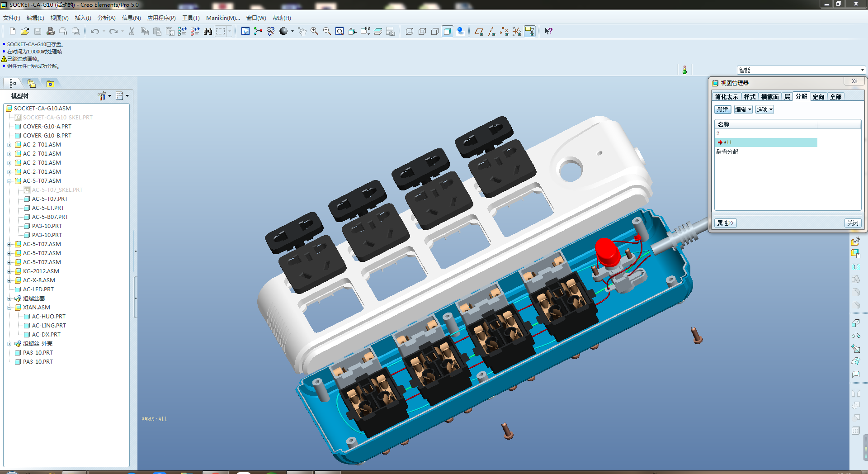
Task: Click the Assemble component icon in right toolbar
Action: click(x=856, y=241)
